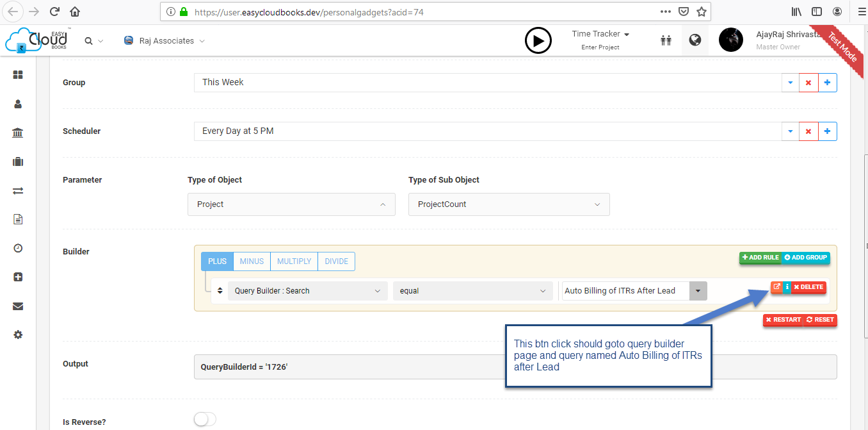Open the contacts icon in the sidebar
Screen dimensions: 868x430
pos(17,104)
